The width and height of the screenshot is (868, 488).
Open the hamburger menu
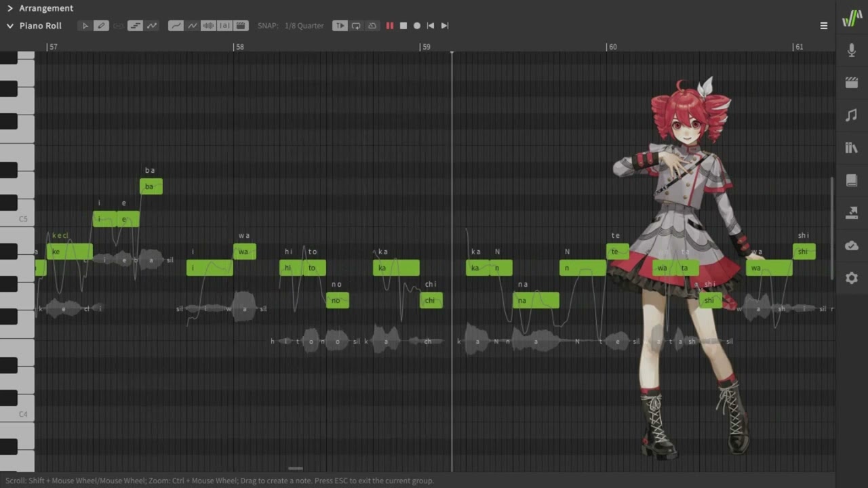[x=824, y=26]
